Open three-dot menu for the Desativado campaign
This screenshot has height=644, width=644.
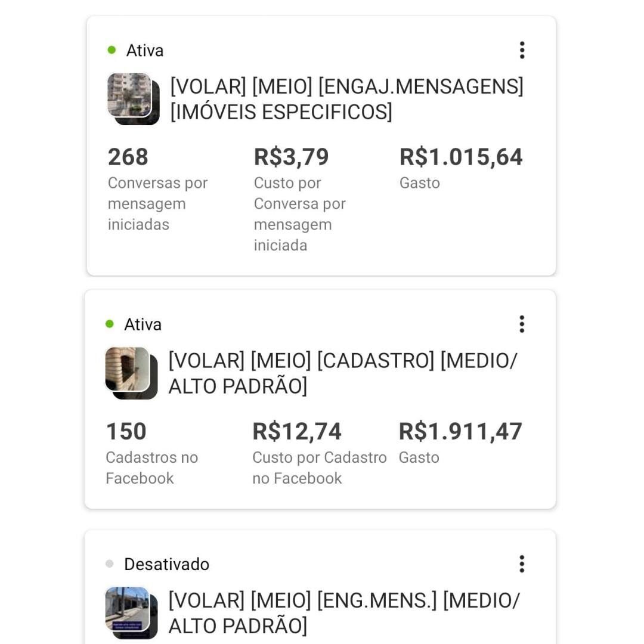[x=522, y=564]
